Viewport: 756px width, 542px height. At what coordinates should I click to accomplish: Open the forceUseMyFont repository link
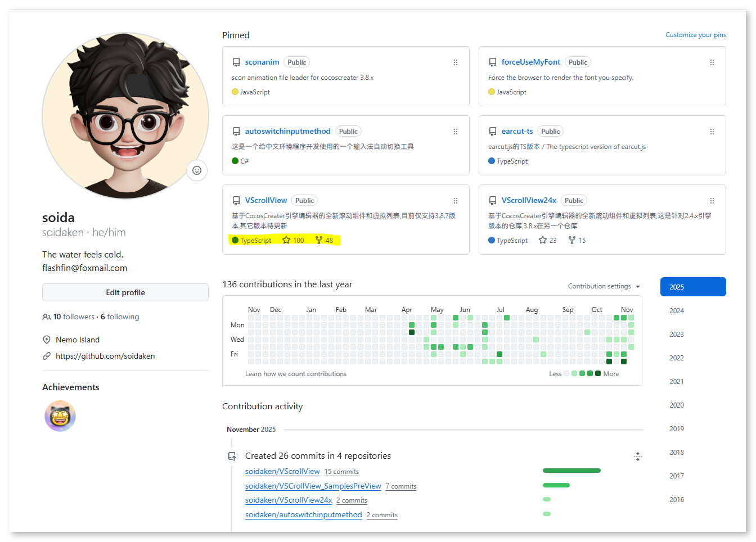point(531,62)
